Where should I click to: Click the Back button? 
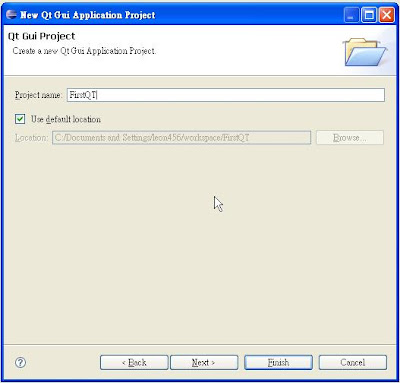click(x=134, y=362)
